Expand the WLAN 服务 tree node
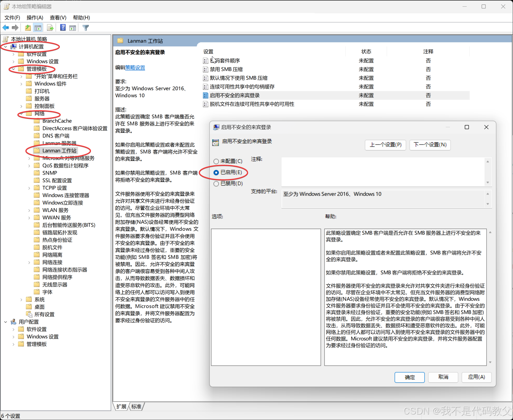513x420 pixels. coord(29,210)
